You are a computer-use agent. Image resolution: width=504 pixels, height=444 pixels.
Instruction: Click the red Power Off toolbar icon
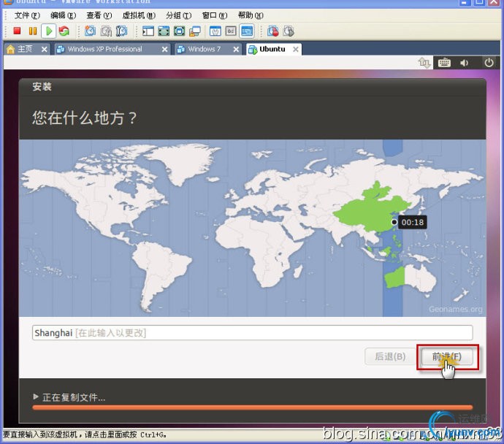coord(17,31)
